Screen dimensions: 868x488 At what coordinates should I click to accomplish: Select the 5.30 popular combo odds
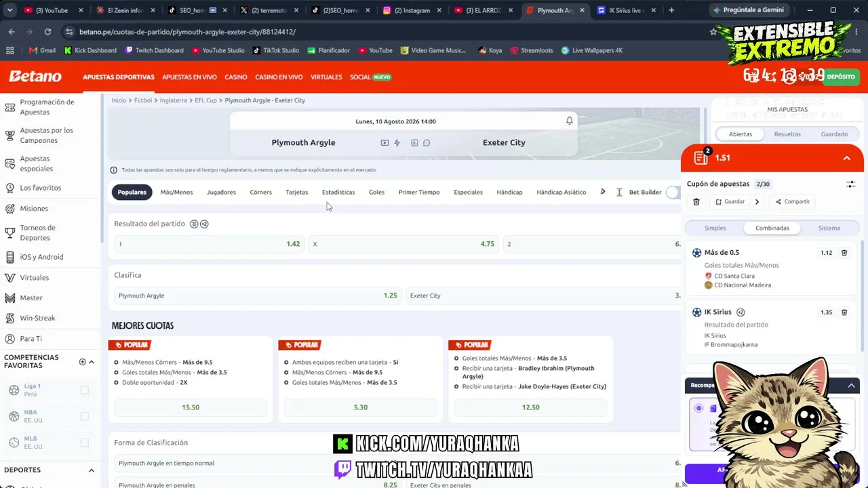(361, 407)
